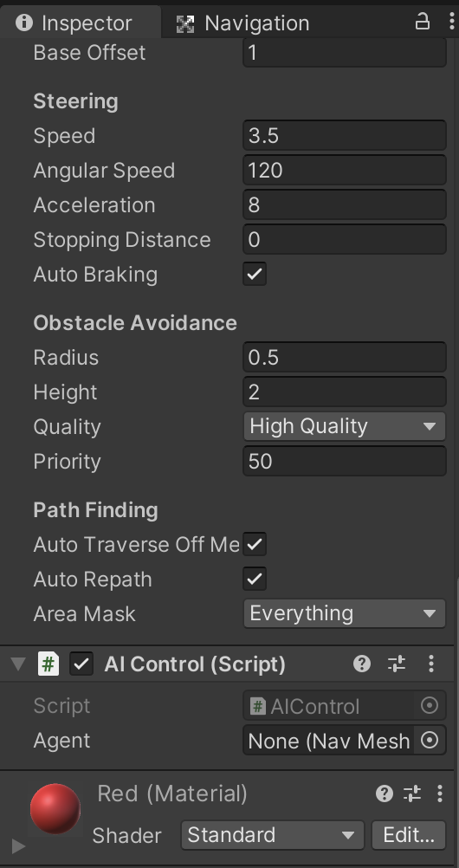Disable AI Control script component checkbox
The width and height of the screenshot is (459, 868).
(x=81, y=664)
